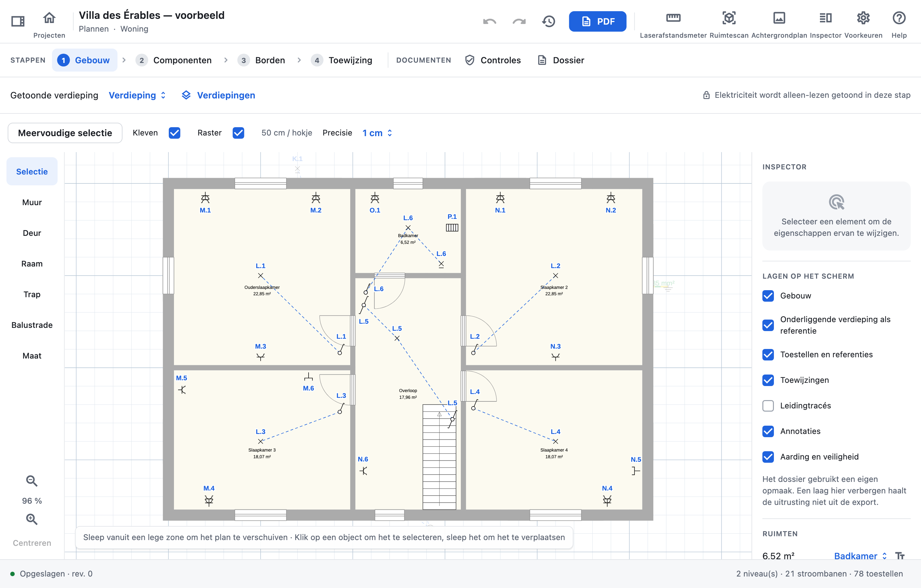Select the P.1 radiator symbol in Badkamer
The width and height of the screenshot is (921, 588).
click(452, 228)
